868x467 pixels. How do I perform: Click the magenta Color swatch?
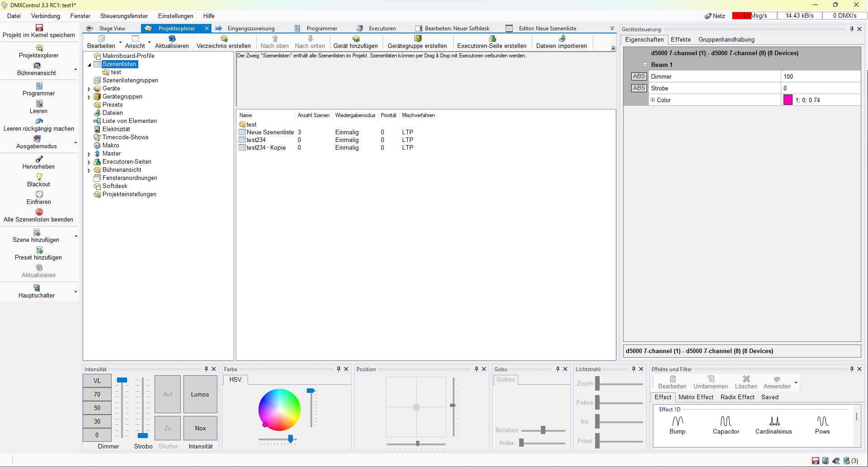tap(788, 100)
